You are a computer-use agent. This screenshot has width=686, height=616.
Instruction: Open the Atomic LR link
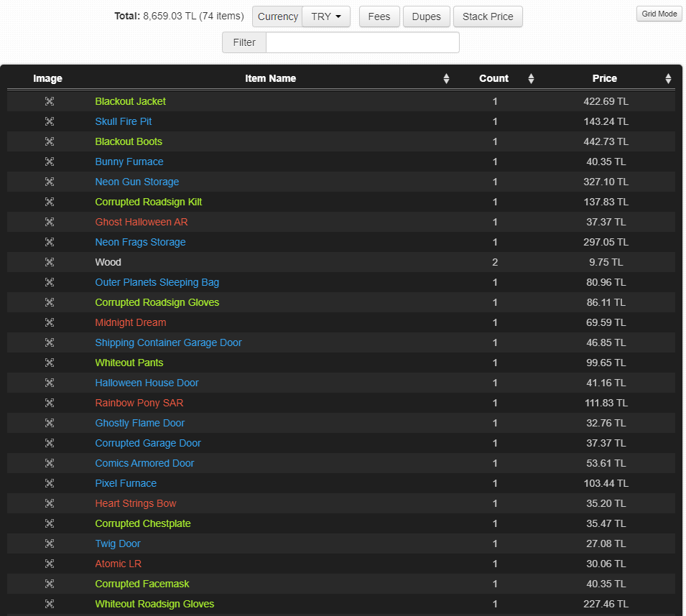(x=118, y=564)
